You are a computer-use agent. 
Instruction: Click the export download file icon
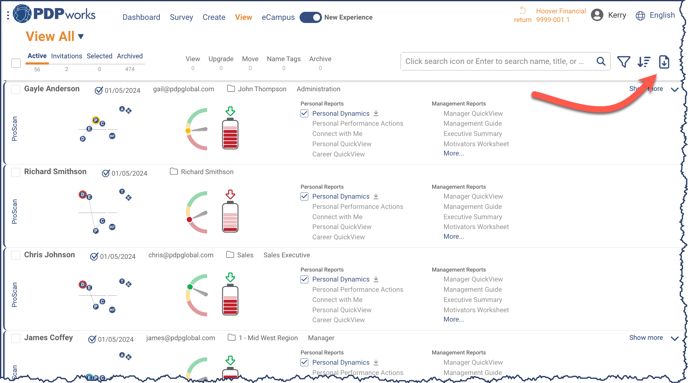click(x=664, y=62)
